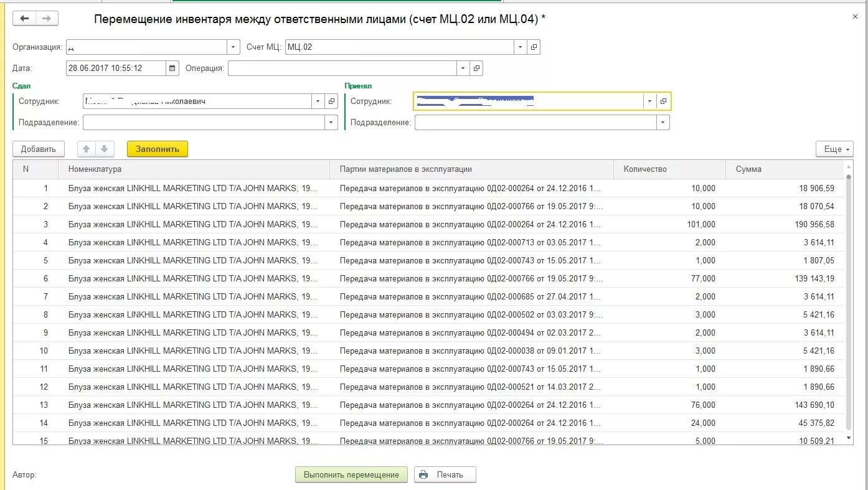The height and width of the screenshot is (490, 868).
Task: Select the sum cell 10 509,21
Action: pyautogui.click(x=785, y=440)
